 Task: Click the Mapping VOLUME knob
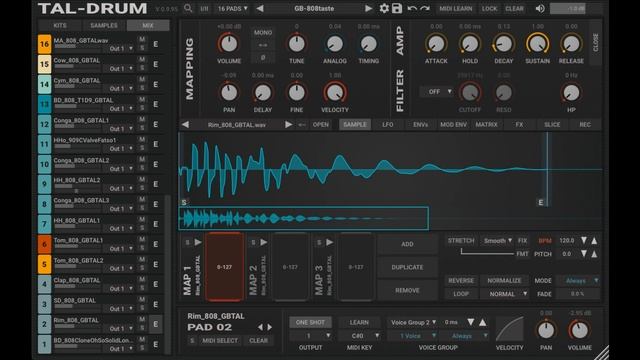click(x=229, y=44)
